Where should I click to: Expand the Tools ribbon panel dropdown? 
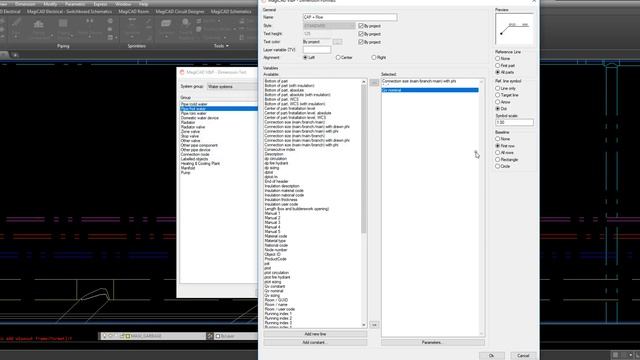(221, 46)
